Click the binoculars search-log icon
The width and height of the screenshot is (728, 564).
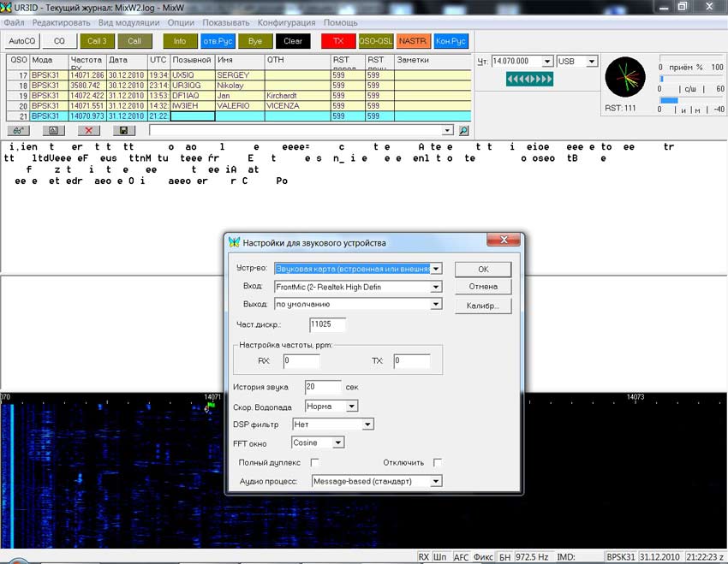tap(18, 131)
